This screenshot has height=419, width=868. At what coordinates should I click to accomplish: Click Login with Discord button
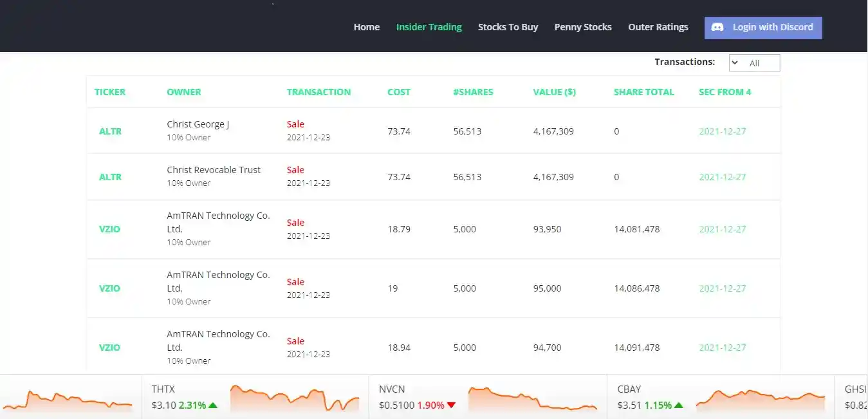pyautogui.click(x=763, y=28)
